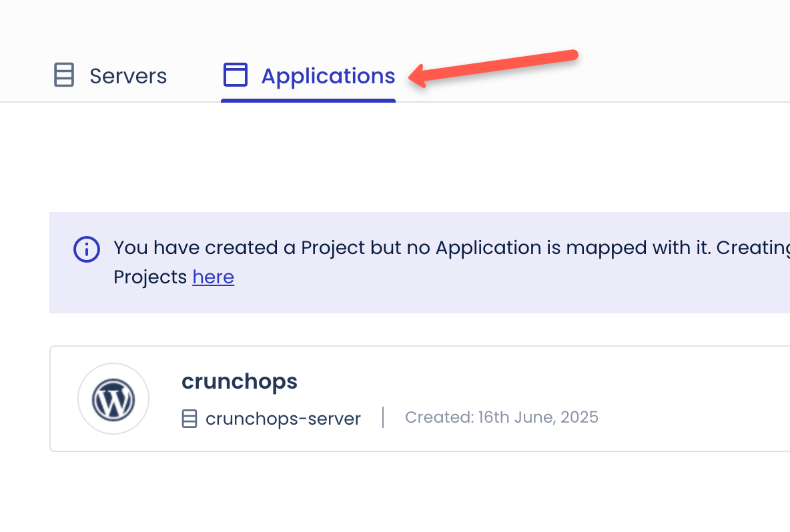Screen dimensions: 790x532
Task: Click the crunchops application card
Action: click(400, 398)
